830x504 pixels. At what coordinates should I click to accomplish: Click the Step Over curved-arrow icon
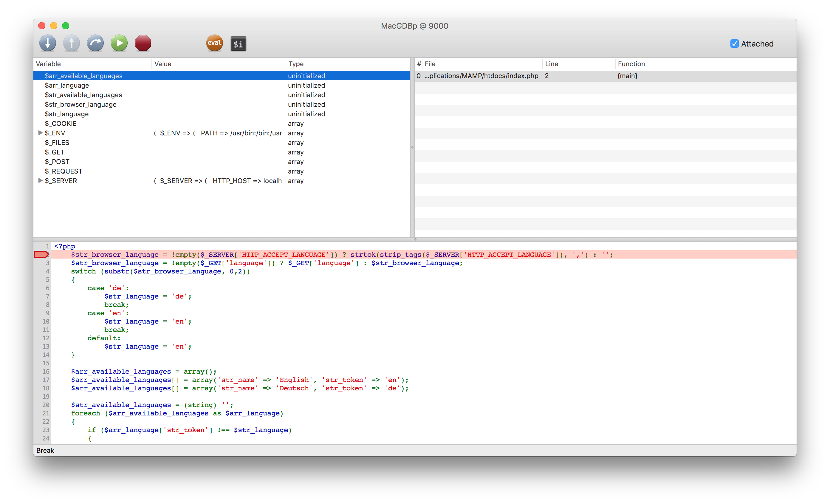(95, 43)
